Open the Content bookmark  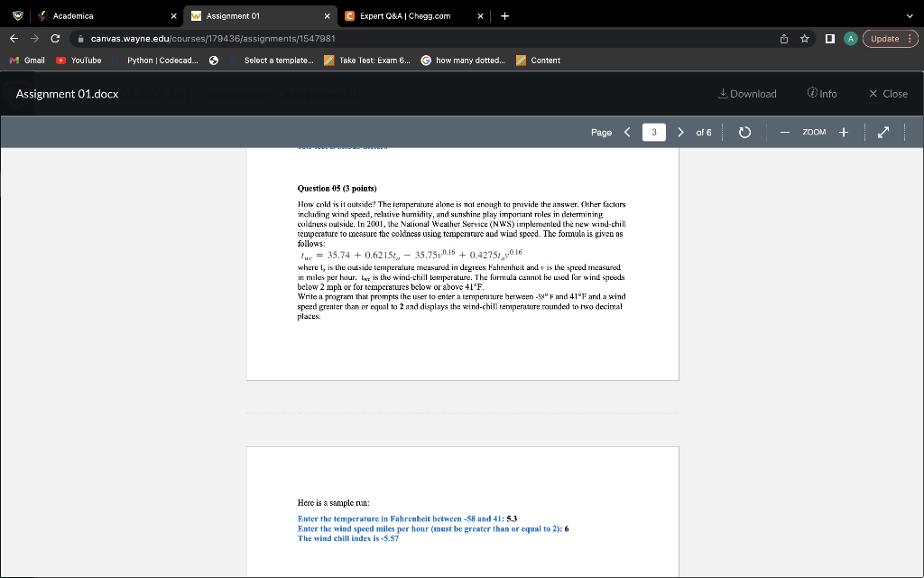[538, 61]
